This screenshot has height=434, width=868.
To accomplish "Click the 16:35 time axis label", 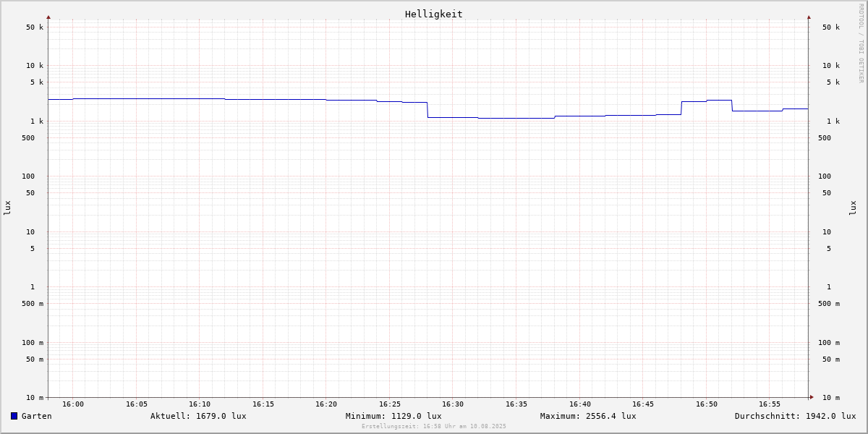I will click(x=516, y=404).
